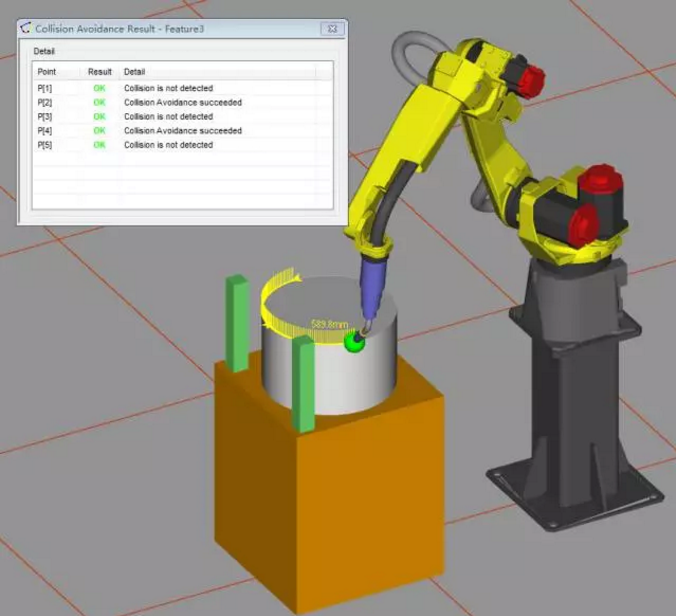Viewport: 676px width, 616px height.
Task: Select the P[1] row point
Action: pos(45,88)
